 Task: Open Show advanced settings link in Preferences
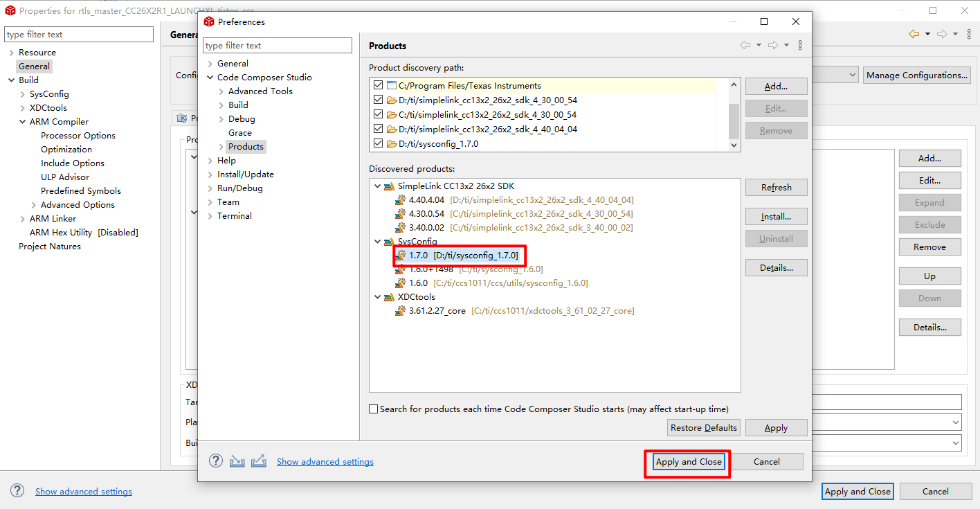325,462
